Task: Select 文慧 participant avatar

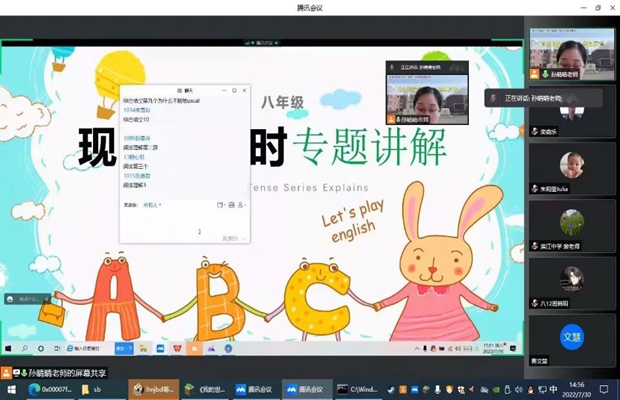Action: [x=571, y=335]
